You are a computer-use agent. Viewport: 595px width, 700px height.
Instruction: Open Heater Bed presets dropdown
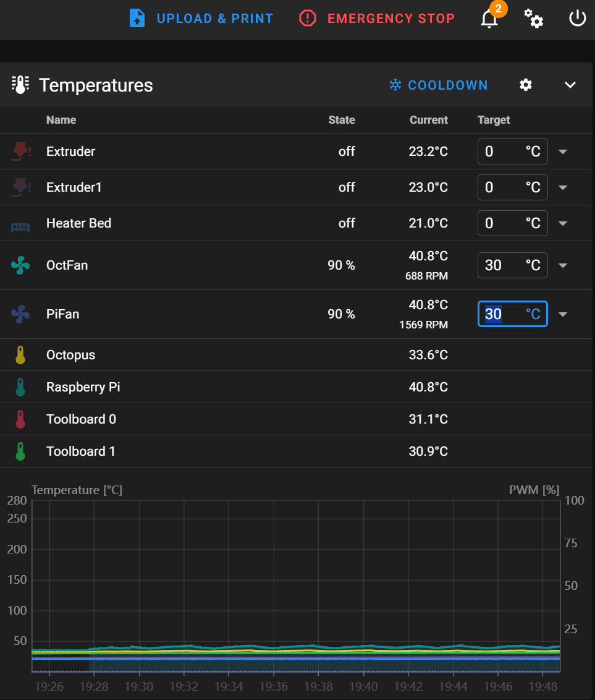point(563,223)
